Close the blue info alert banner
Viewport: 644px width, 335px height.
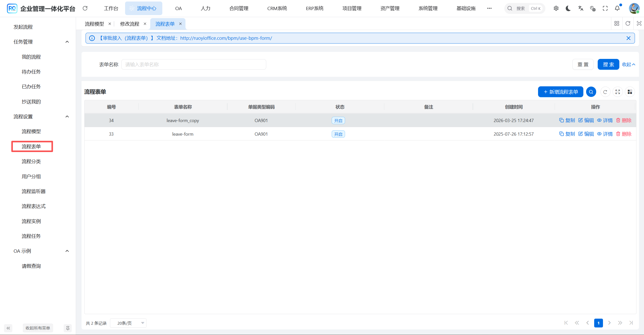tap(628, 38)
